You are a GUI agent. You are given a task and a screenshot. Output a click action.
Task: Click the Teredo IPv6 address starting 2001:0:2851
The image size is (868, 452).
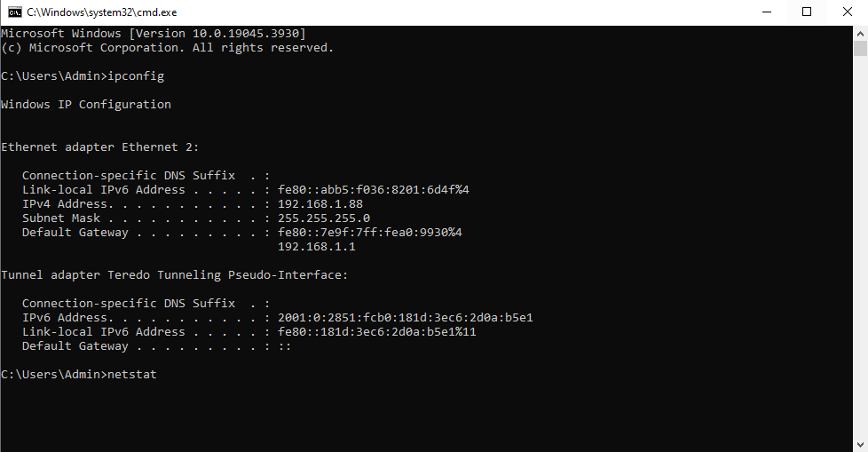pos(405,318)
